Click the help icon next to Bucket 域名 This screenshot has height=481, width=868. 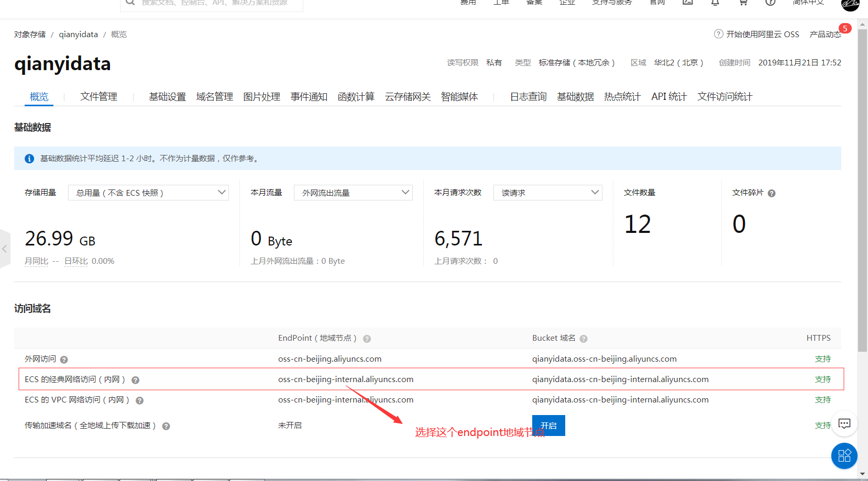(584, 339)
